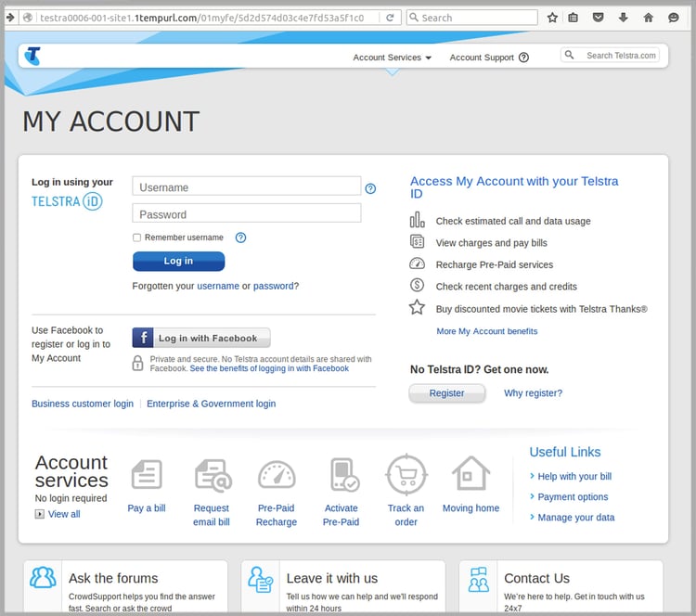Click the Track an order text link
This screenshot has height=616, width=696.
pos(406,515)
